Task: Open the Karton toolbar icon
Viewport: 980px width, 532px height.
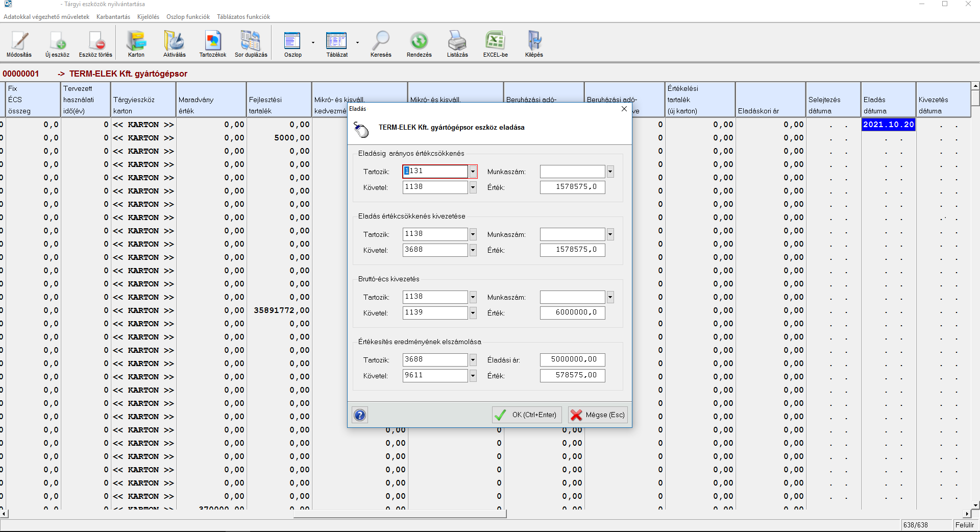Action: click(x=136, y=41)
